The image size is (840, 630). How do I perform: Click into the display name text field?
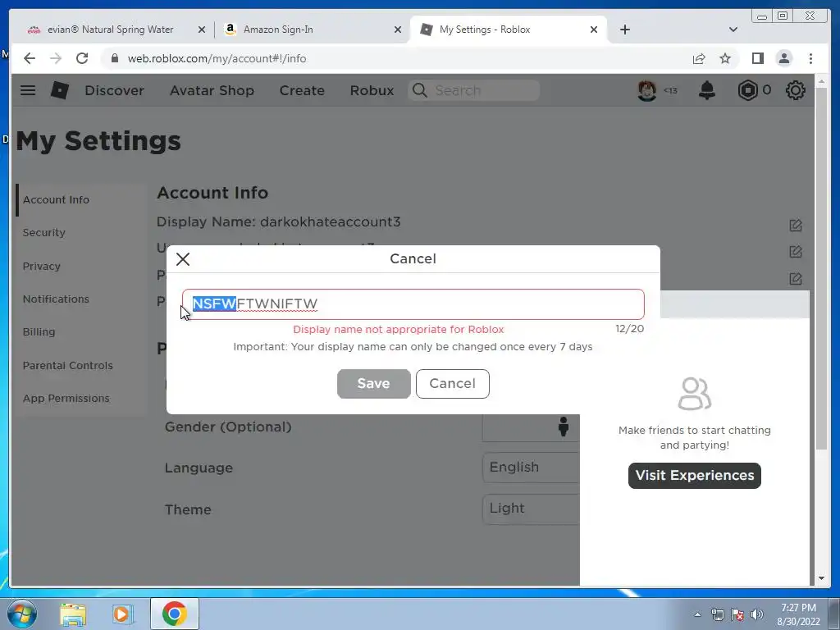pos(413,304)
